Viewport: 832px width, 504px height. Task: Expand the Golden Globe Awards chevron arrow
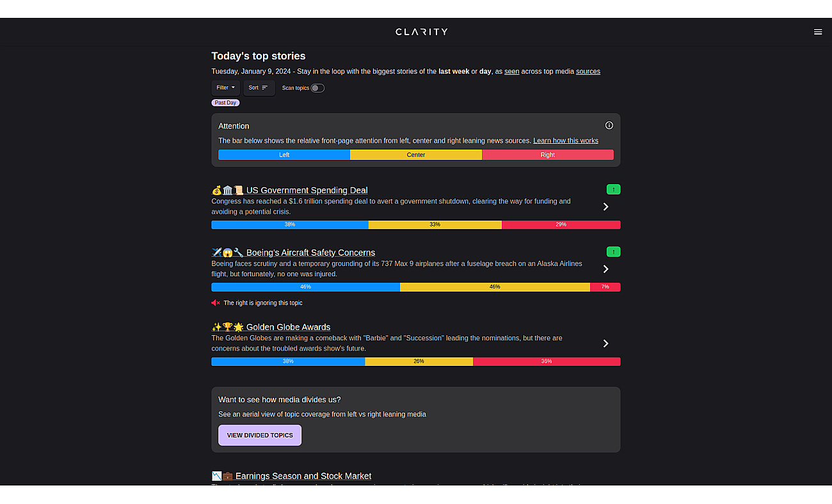click(x=605, y=343)
